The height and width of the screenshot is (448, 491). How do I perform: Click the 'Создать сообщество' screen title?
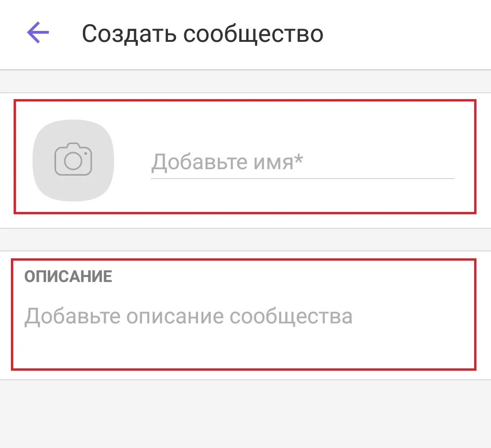[x=202, y=34]
